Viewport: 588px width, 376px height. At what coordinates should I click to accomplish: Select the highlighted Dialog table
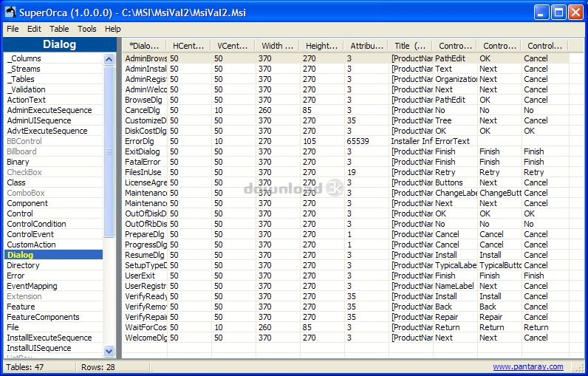[x=54, y=255]
